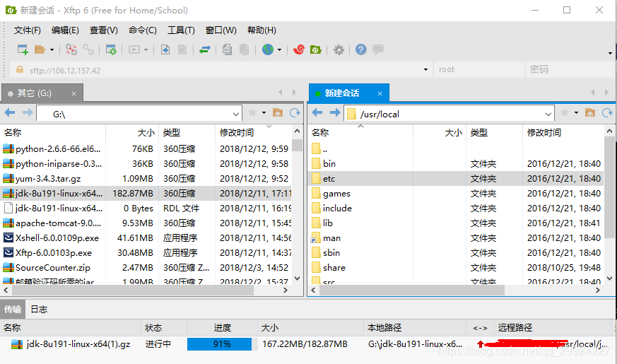617x364 pixels.
Task: Click the Session Properties toolbar icon
Action: 111,49
